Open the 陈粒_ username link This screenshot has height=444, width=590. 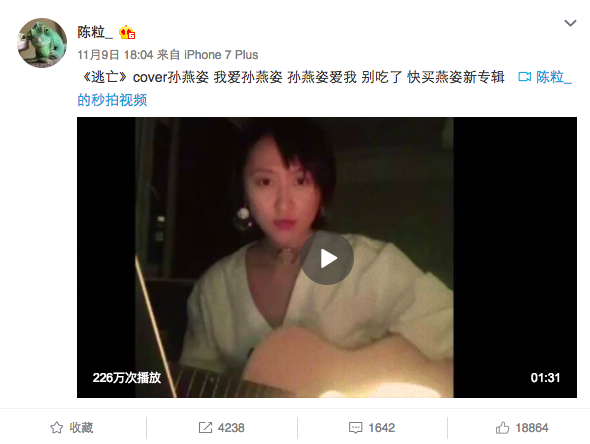(95, 33)
